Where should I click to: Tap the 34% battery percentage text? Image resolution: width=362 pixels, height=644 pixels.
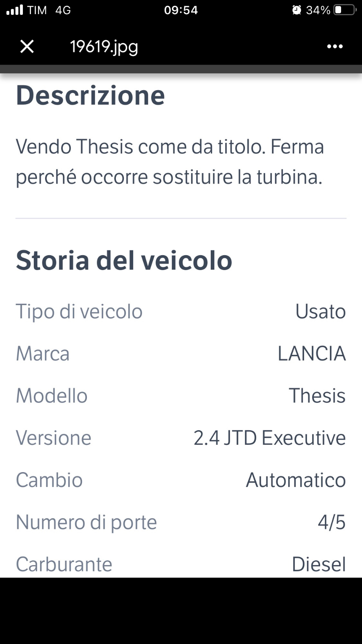318,10
